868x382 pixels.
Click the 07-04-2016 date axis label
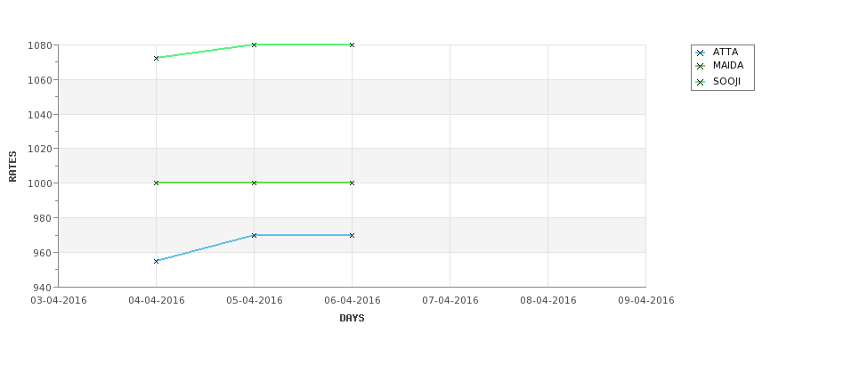pyautogui.click(x=450, y=301)
